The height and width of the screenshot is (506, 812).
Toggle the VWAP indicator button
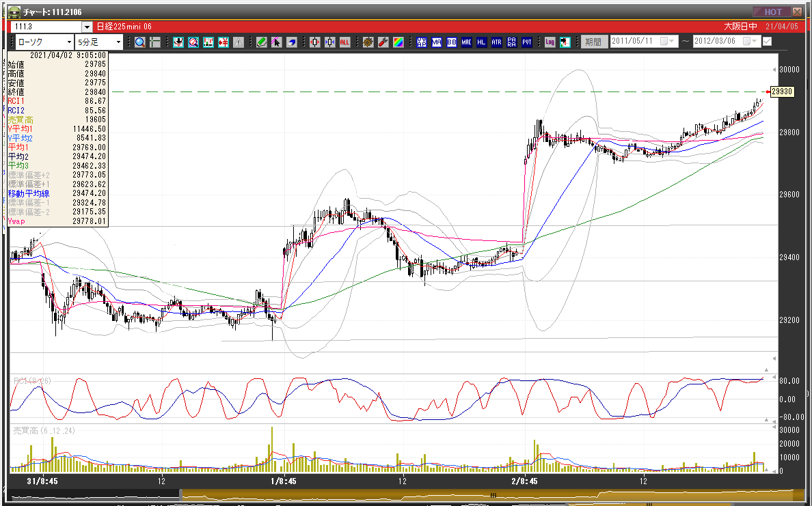pyautogui.click(x=422, y=42)
